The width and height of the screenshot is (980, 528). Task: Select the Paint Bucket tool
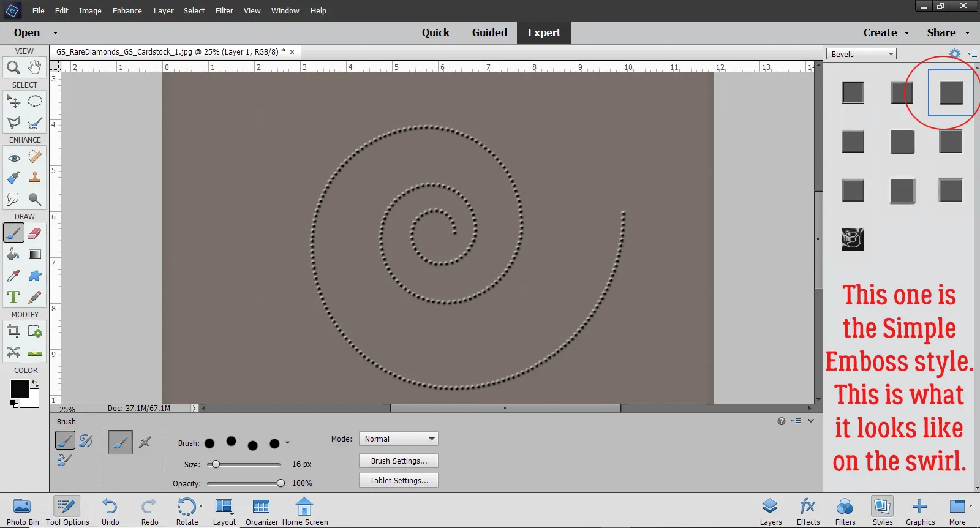(x=13, y=254)
